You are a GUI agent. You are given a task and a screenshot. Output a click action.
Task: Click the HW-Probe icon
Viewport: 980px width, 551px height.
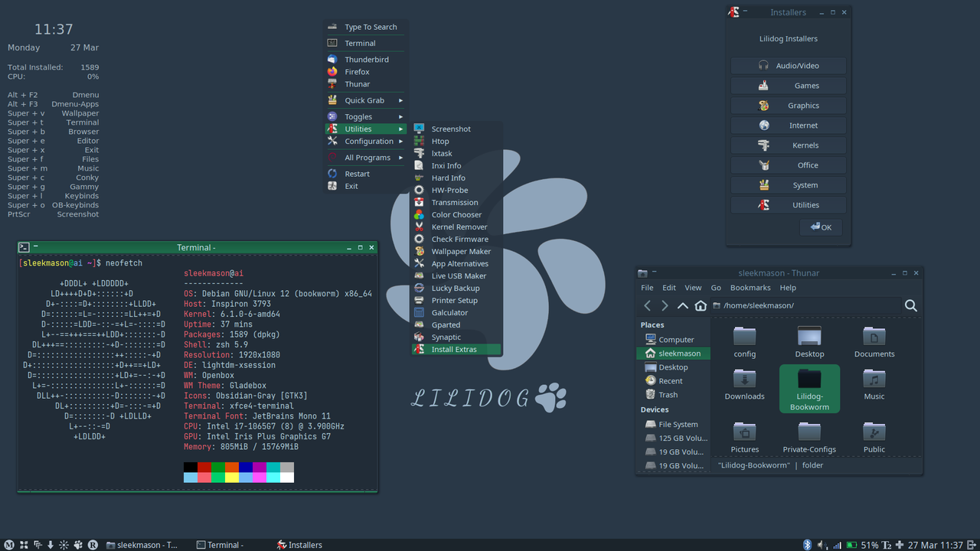tap(419, 190)
